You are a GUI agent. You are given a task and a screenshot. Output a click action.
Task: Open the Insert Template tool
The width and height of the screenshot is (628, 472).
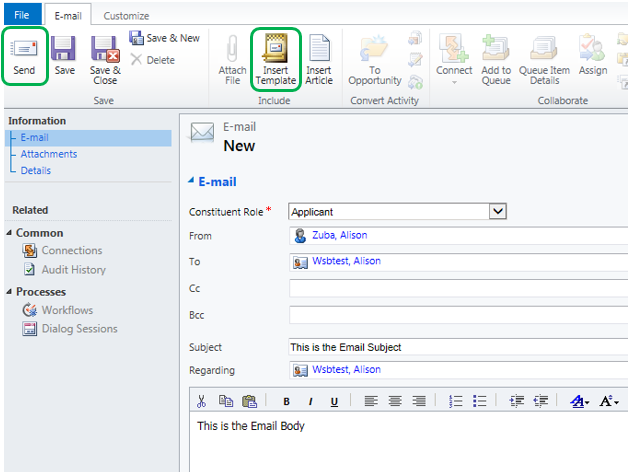coord(275,57)
